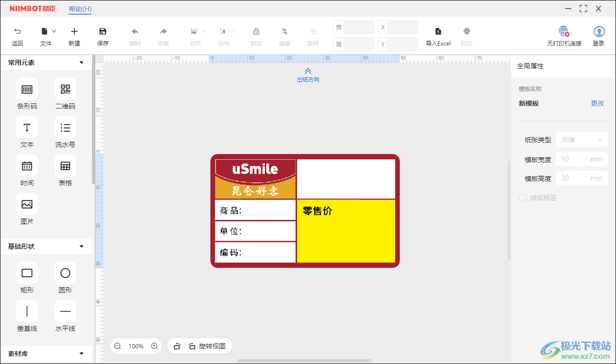
Task: Select the uSmile logo on the label
Action: [255, 169]
